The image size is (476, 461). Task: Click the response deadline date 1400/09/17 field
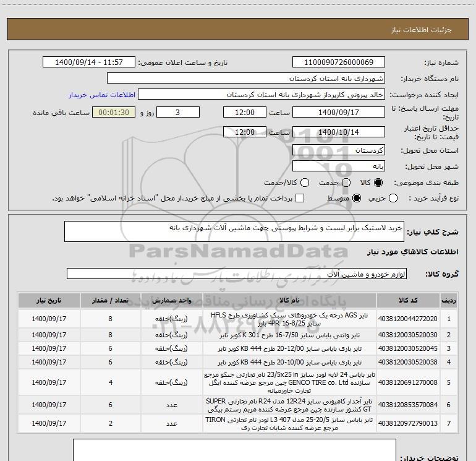[x=339, y=112]
